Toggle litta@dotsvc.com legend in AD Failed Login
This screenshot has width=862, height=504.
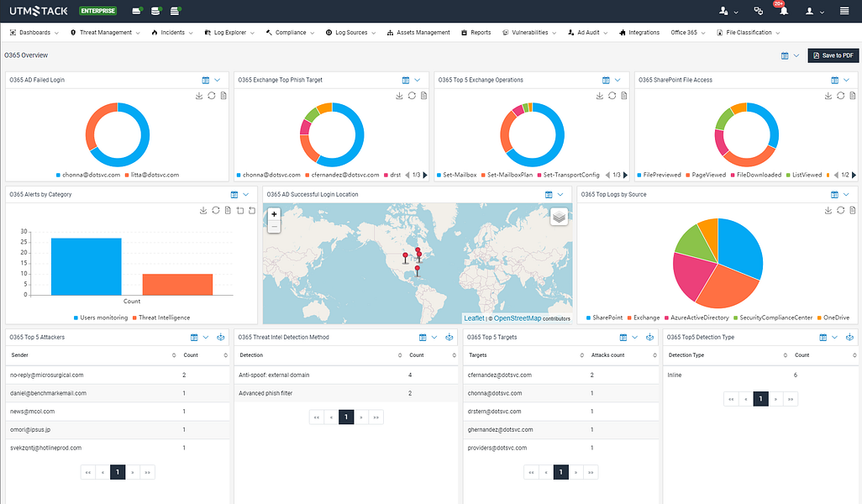click(152, 175)
